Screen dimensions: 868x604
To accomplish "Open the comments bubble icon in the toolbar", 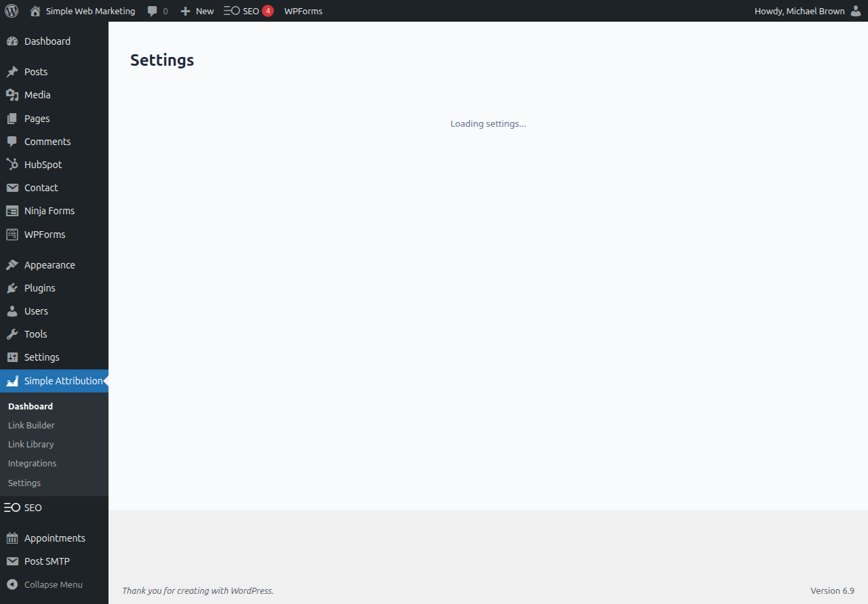I will [x=151, y=11].
